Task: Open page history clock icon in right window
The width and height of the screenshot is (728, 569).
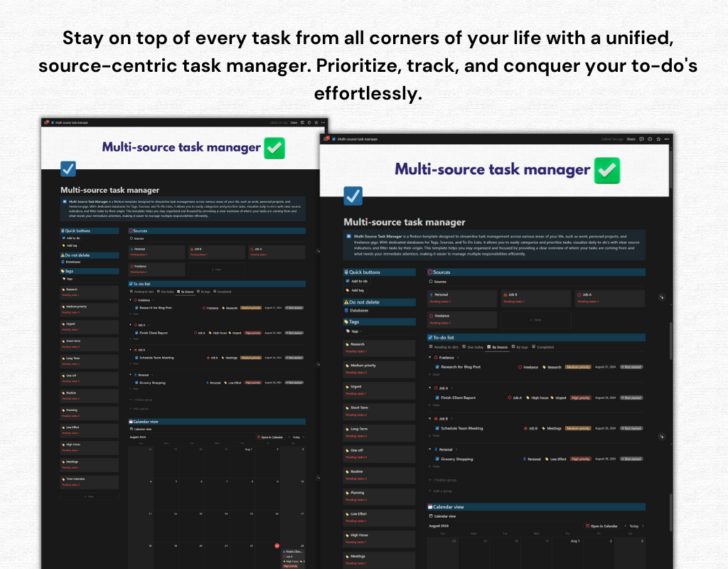Action: [650, 139]
